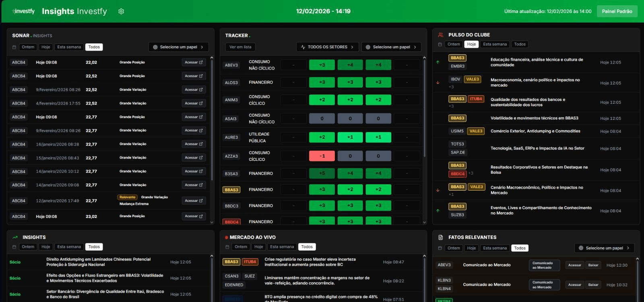This screenshot has width=644, height=302.
Task: Click the Relevante badge on 12/janeiro ABCB4 row
Action: click(127, 197)
